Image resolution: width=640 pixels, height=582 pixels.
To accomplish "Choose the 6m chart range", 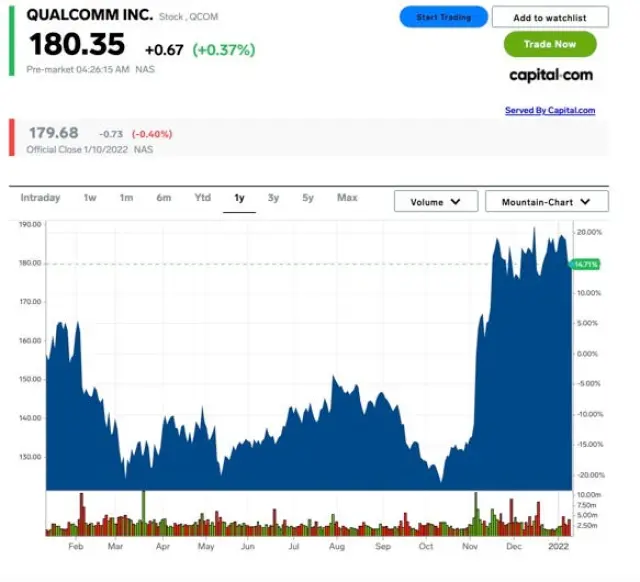I will point(163,198).
